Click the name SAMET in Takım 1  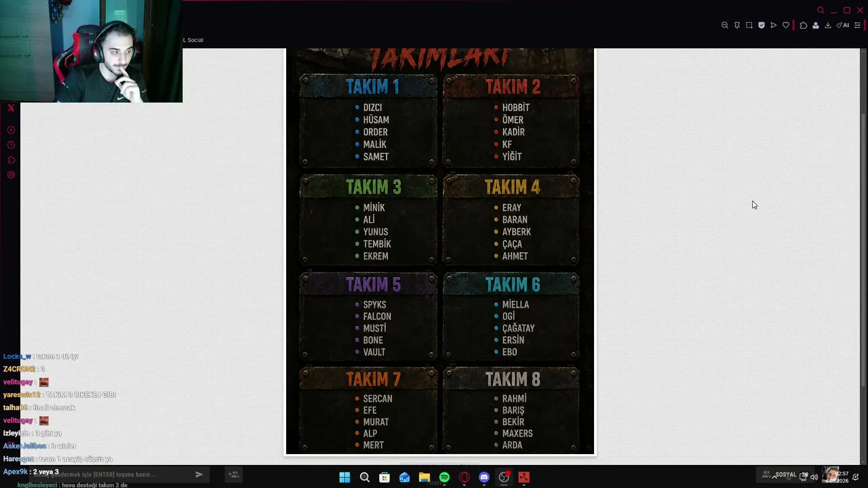tap(376, 157)
